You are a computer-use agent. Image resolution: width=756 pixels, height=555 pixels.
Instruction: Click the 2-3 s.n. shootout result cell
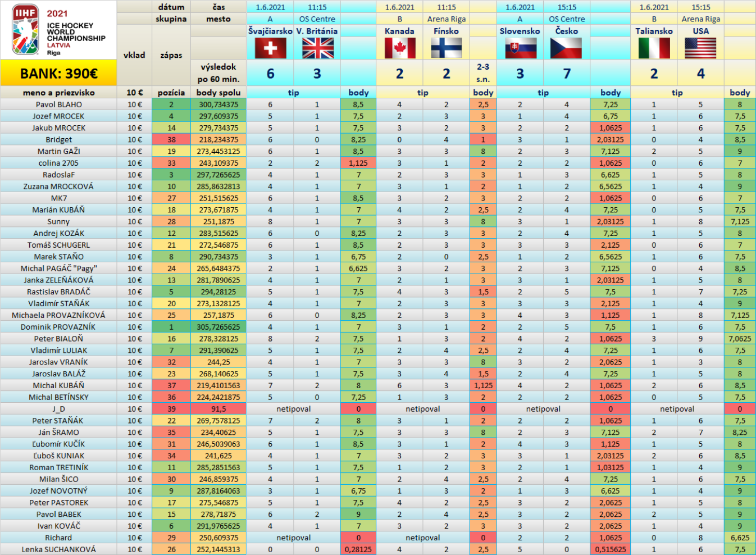point(483,73)
